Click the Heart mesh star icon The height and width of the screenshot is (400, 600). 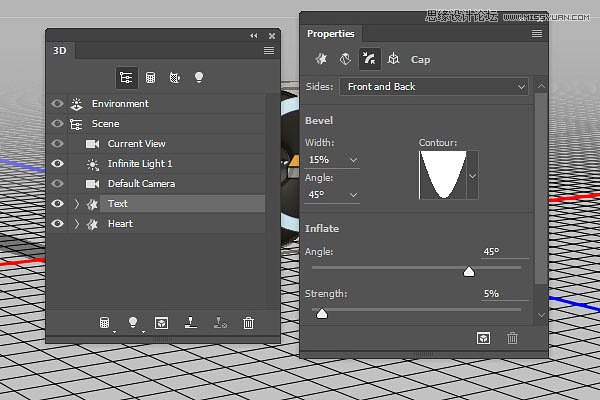click(92, 224)
